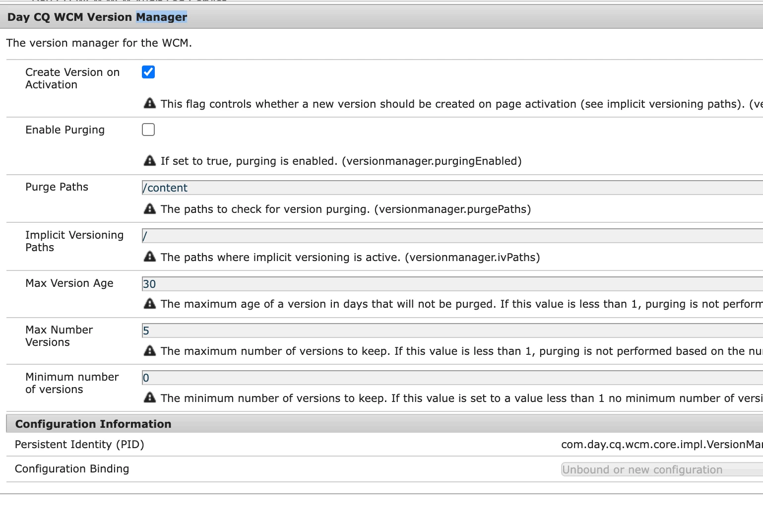Click the Minimum number of versions field
The width and height of the screenshot is (763, 532).
coord(452,378)
